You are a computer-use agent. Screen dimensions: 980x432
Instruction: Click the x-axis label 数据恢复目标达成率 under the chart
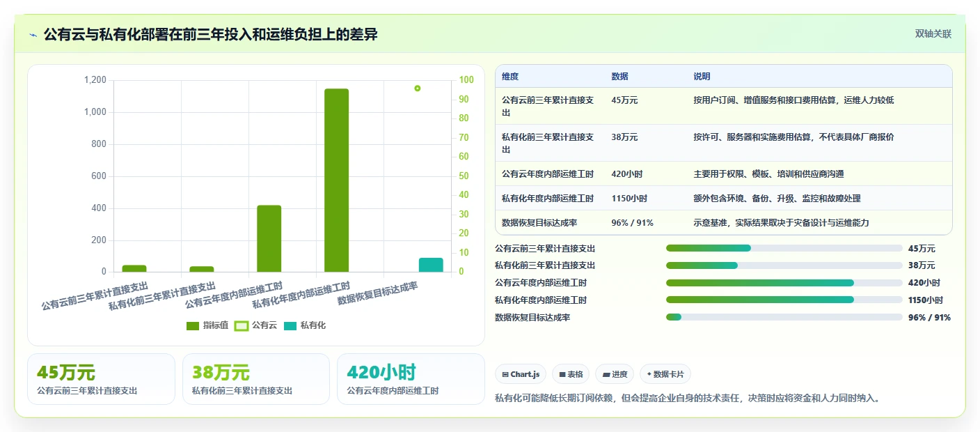tap(377, 293)
